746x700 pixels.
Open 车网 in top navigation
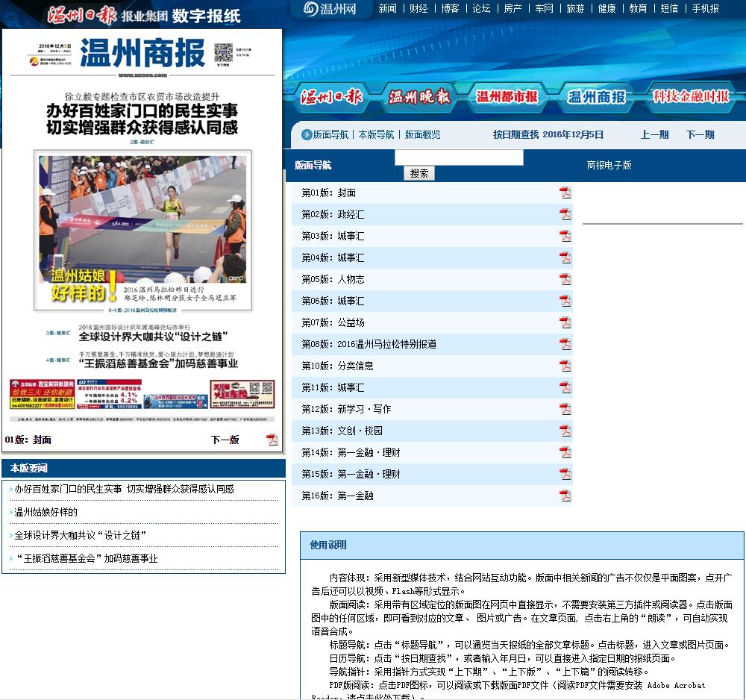pos(545,8)
